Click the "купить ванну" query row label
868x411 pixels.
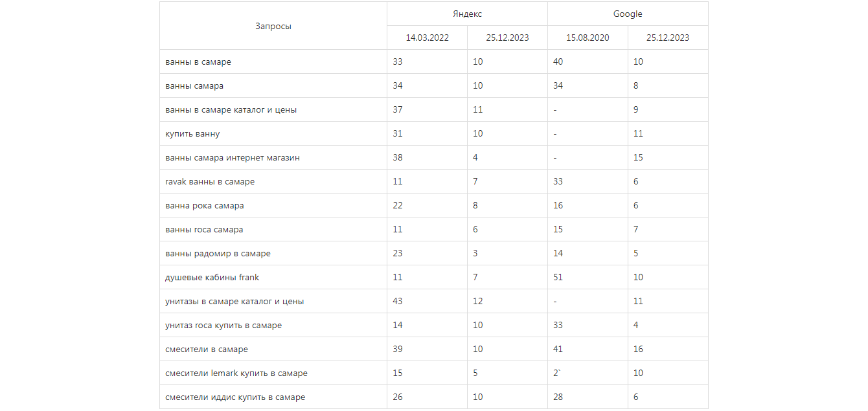point(192,134)
